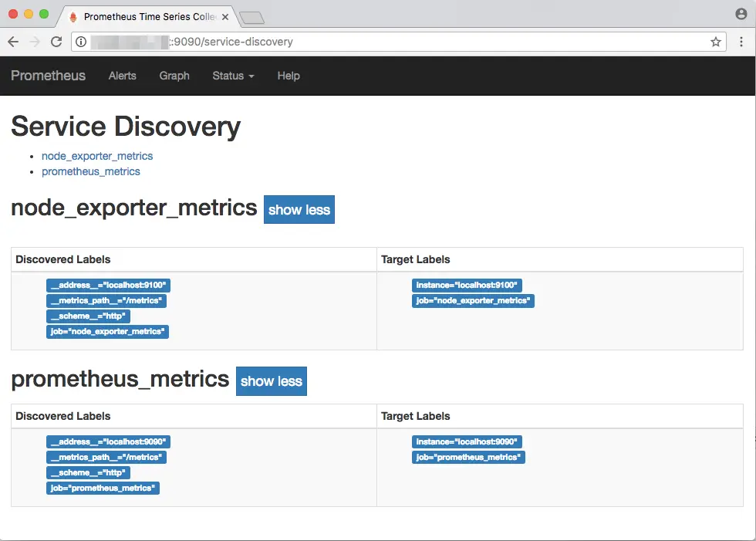Viewport: 756px width, 541px height.
Task: Open the Alerts page
Action: point(123,76)
